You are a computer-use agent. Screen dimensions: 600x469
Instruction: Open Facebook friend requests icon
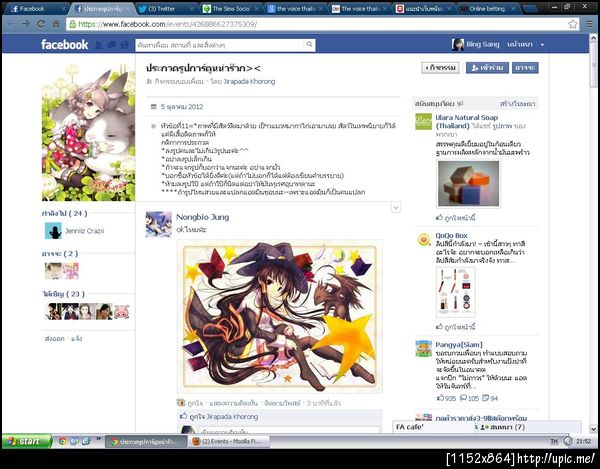99,45
